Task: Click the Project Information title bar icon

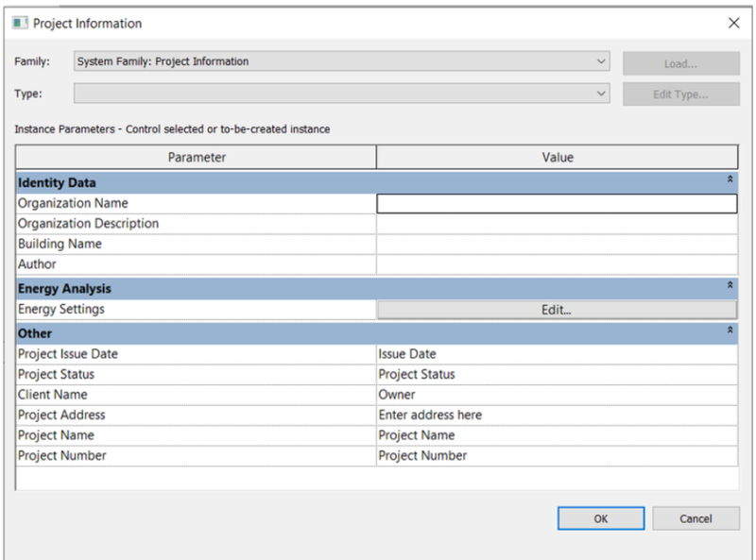Action: pos(20,23)
